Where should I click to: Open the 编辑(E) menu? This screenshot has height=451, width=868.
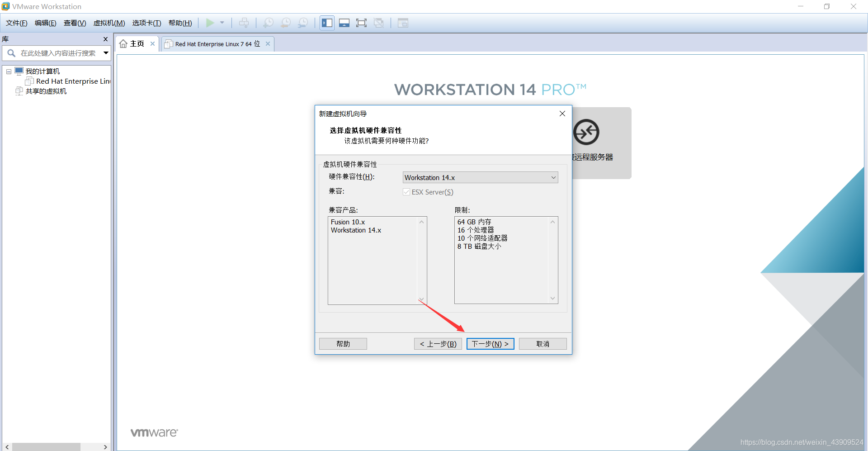(46, 23)
